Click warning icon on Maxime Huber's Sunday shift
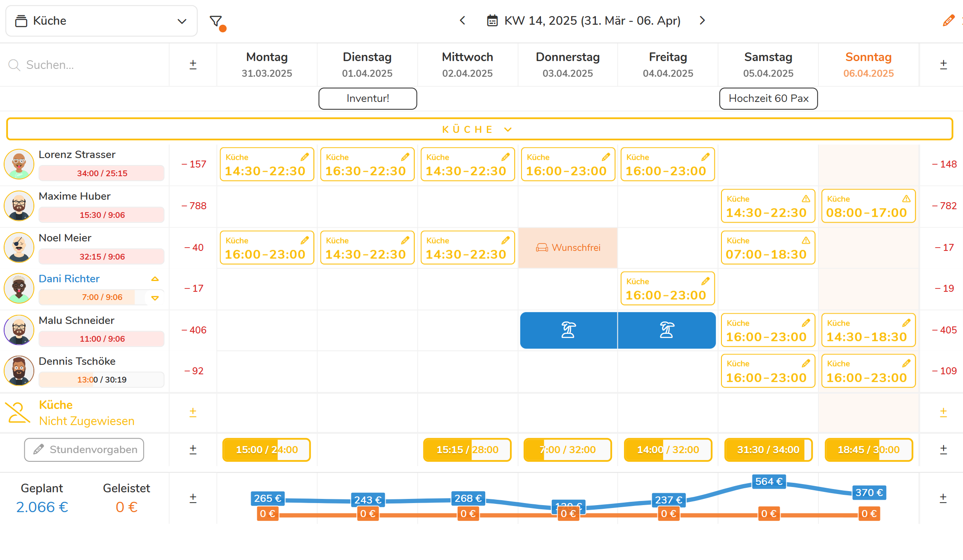The width and height of the screenshot is (963, 560). click(906, 198)
